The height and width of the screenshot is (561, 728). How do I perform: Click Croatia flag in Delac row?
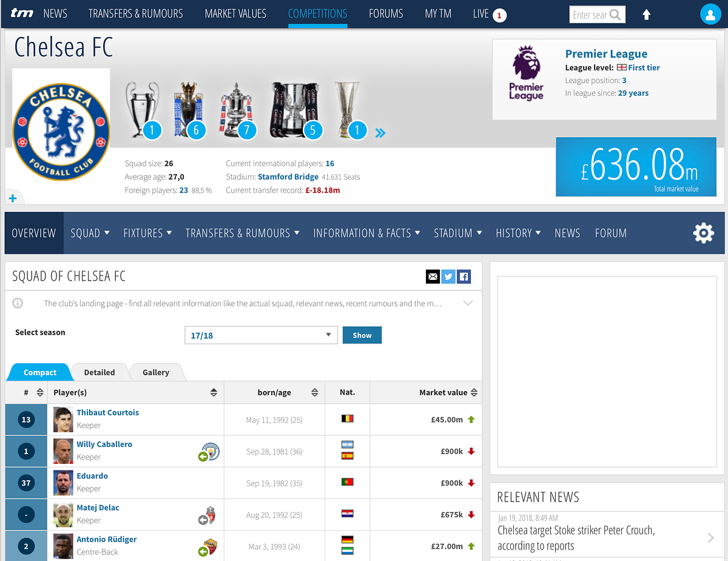coord(347,514)
